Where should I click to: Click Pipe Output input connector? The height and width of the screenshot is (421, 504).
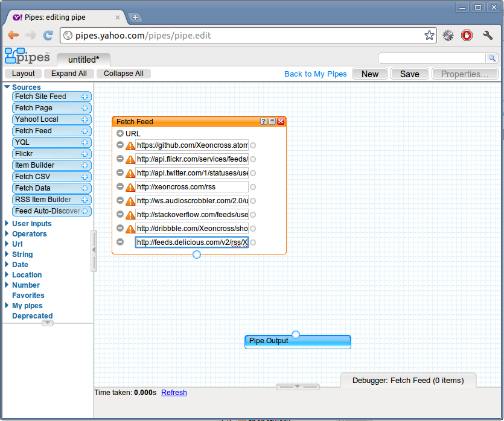(296, 335)
